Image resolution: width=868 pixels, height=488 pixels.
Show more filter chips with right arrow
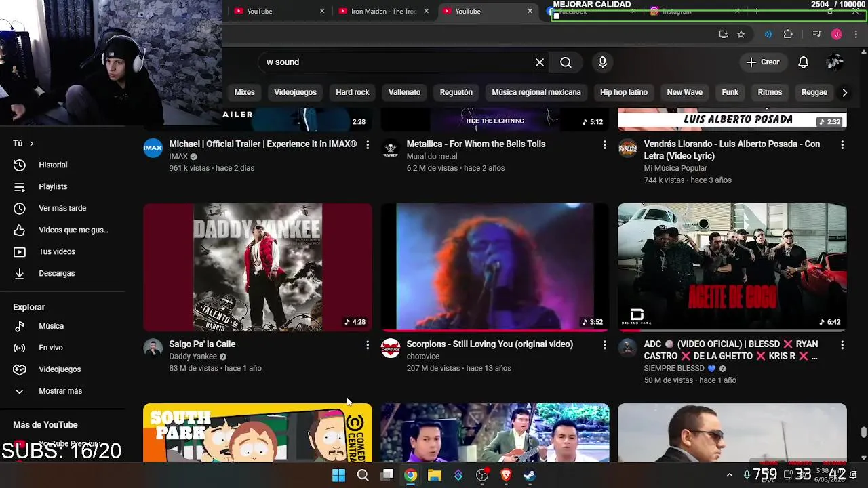pos(844,92)
